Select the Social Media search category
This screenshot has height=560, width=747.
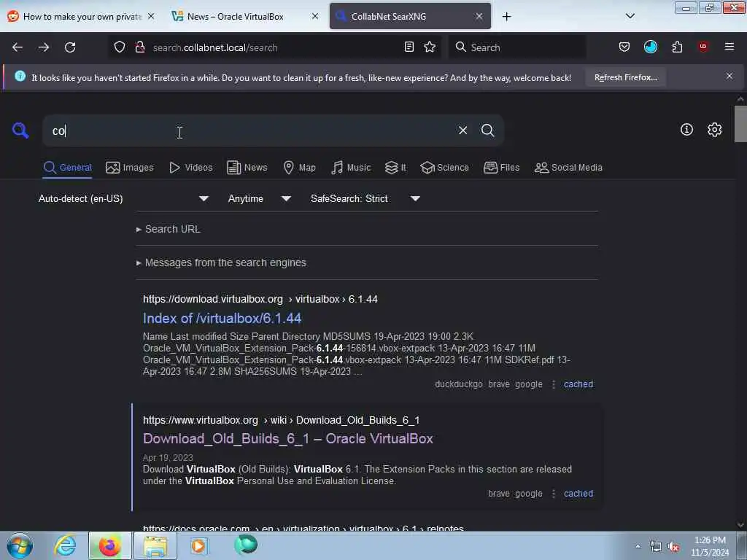[568, 168]
